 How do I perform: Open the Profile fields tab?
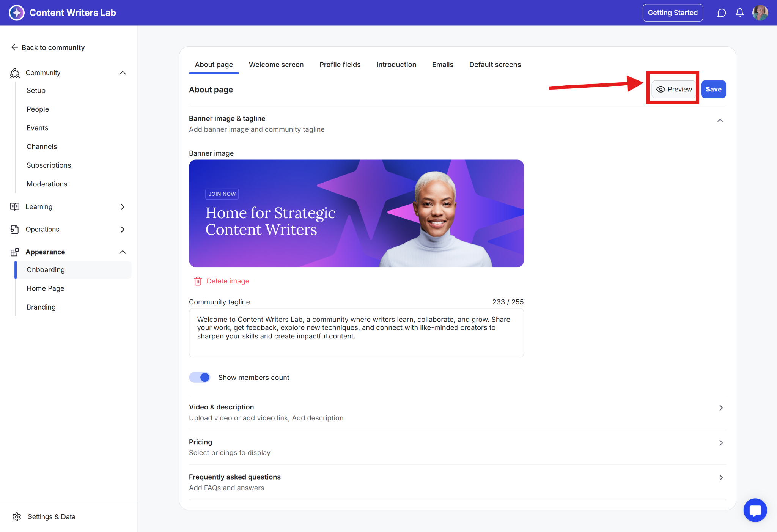pos(340,65)
